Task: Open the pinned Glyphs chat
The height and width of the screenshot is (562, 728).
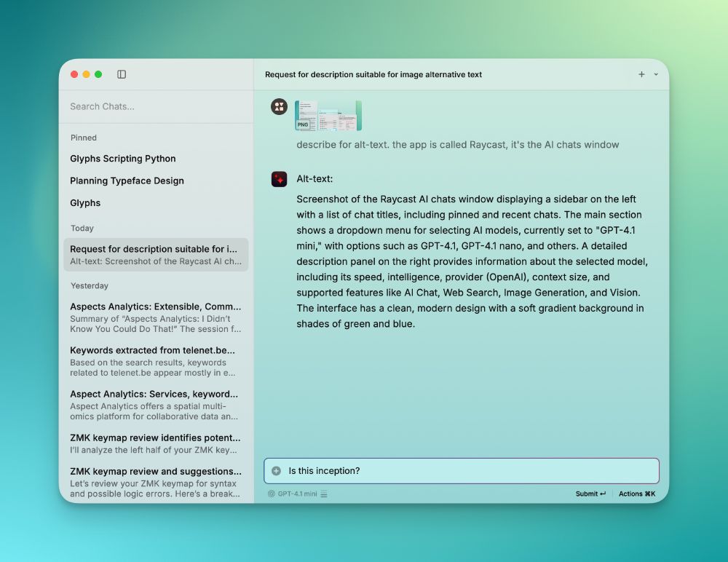Action: click(x=85, y=203)
